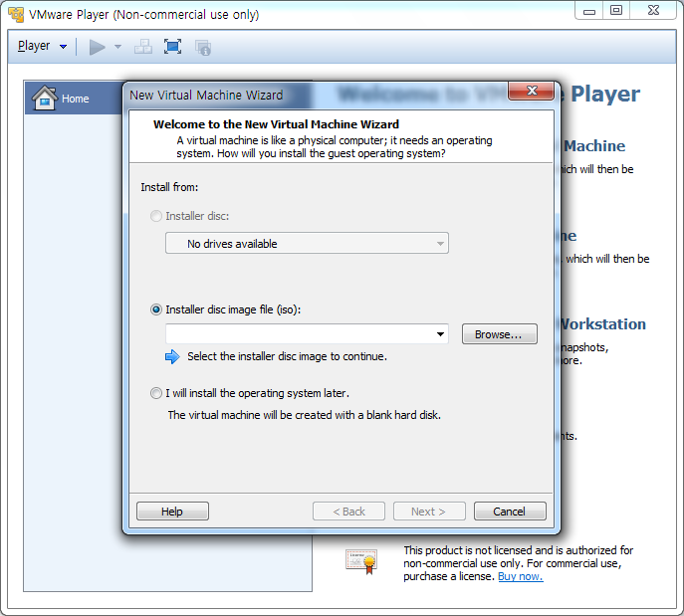Open the Player menu dropdown

42,46
